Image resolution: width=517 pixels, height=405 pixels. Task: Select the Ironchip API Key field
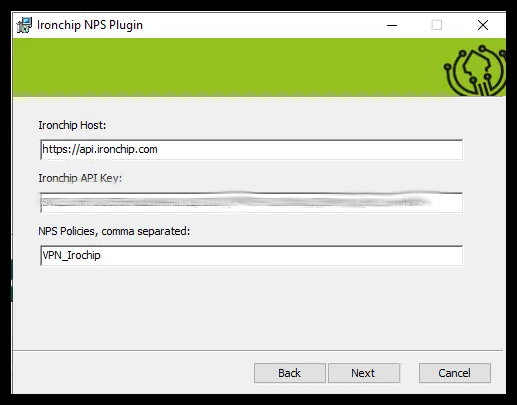251,202
